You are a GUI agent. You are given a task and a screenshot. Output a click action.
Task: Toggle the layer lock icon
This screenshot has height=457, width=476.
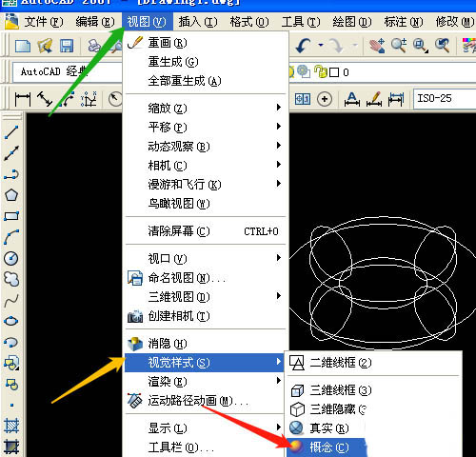(321, 72)
